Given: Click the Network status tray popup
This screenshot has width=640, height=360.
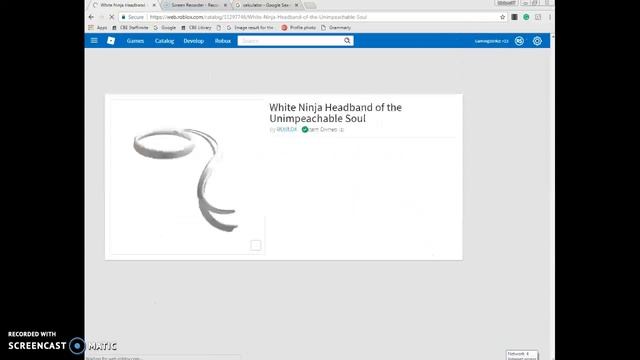Looking at the screenshot, I should coord(522,356).
